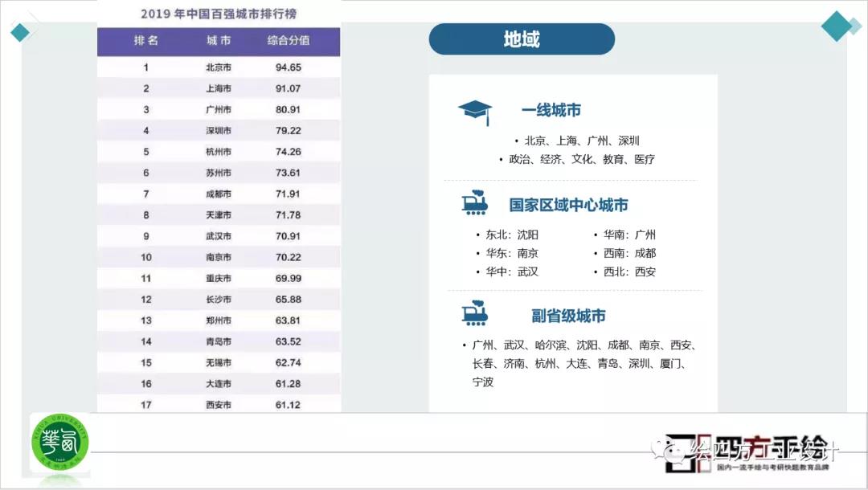Click the score 61.28
The image size is (868, 490).
[x=289, y=384]
